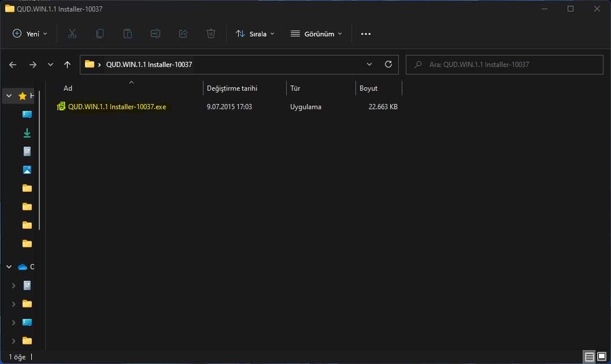Select QUD.WIN.1.1 Installer-10037.exe file
611x364 pixels.
point(117,107)
